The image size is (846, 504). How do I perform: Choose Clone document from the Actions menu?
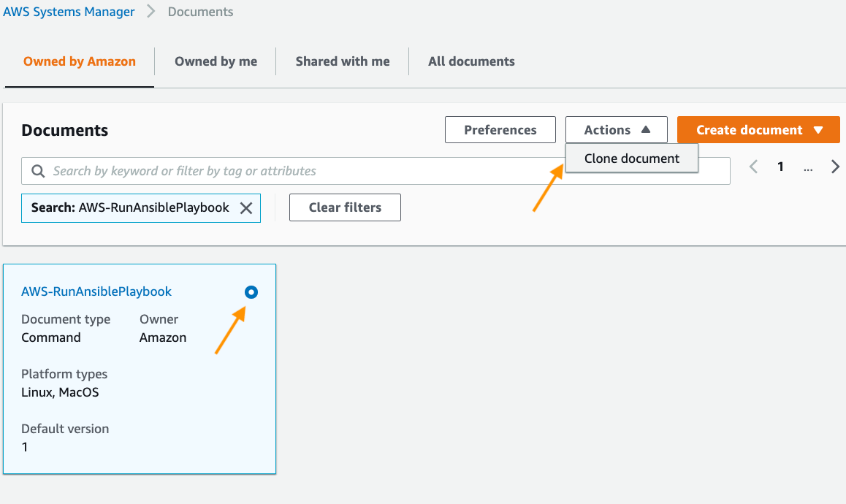tap(631, 158)
